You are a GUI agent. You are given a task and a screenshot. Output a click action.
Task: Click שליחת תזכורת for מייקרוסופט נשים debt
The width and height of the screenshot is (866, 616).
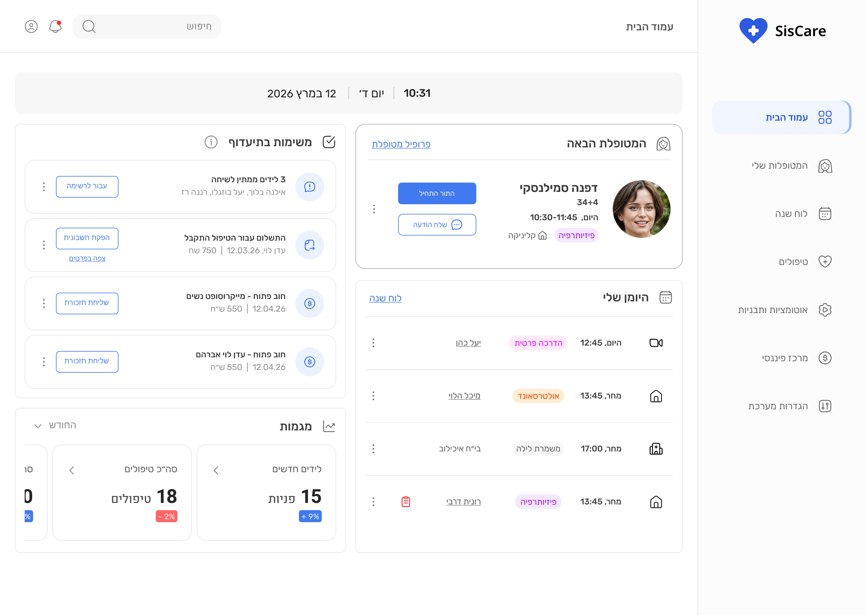[87, 303]
